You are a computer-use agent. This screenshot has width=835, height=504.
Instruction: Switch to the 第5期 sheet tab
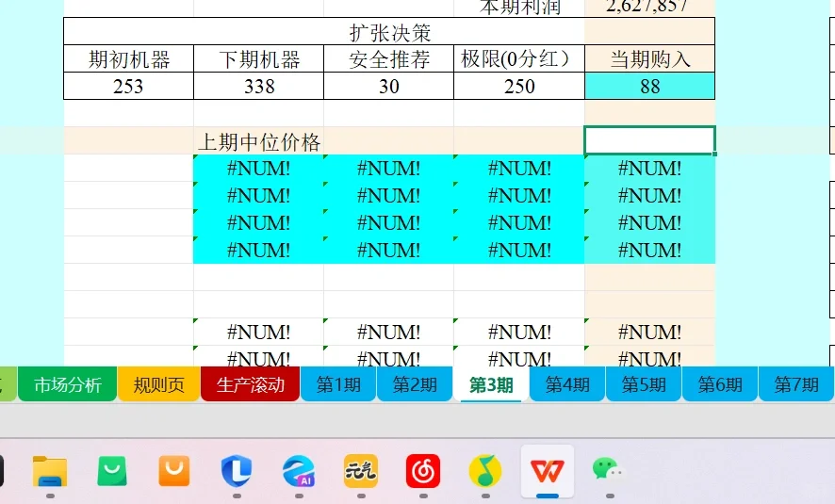point(644,383)
